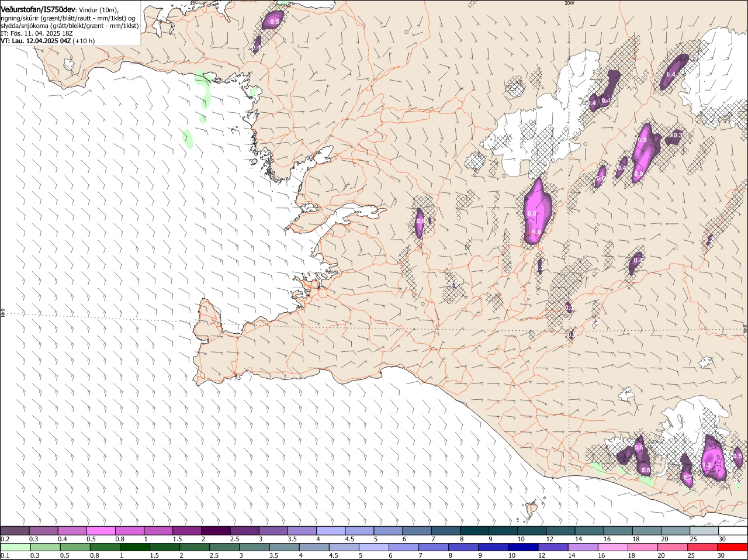Pick rain scale swatch between 5 and 6

point(375,548)
